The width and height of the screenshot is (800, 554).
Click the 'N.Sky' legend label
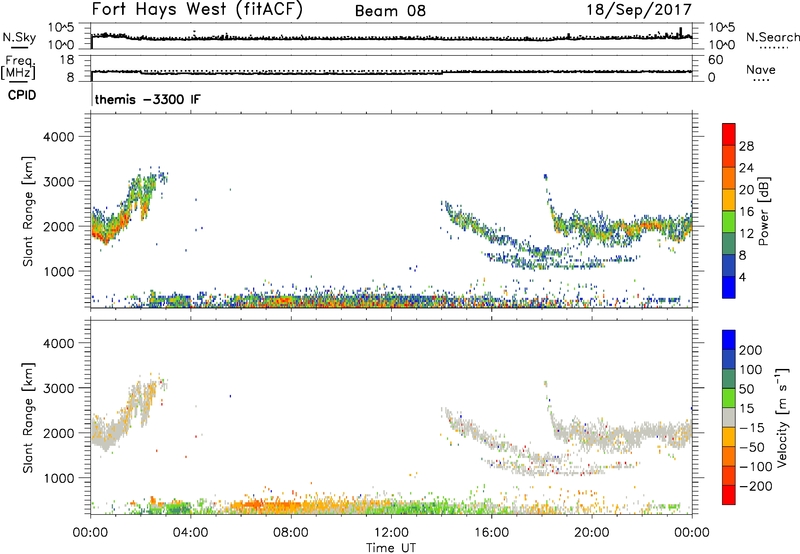19,37
